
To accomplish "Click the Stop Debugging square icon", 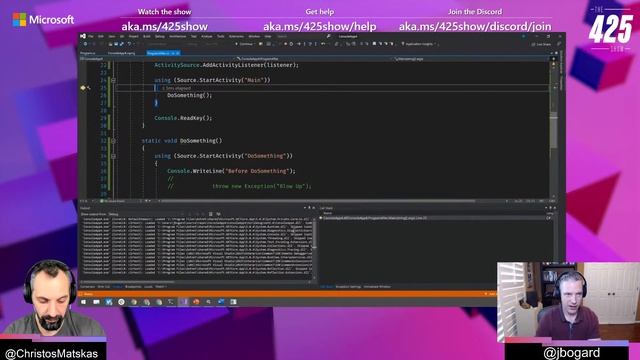I will point(286,44).
